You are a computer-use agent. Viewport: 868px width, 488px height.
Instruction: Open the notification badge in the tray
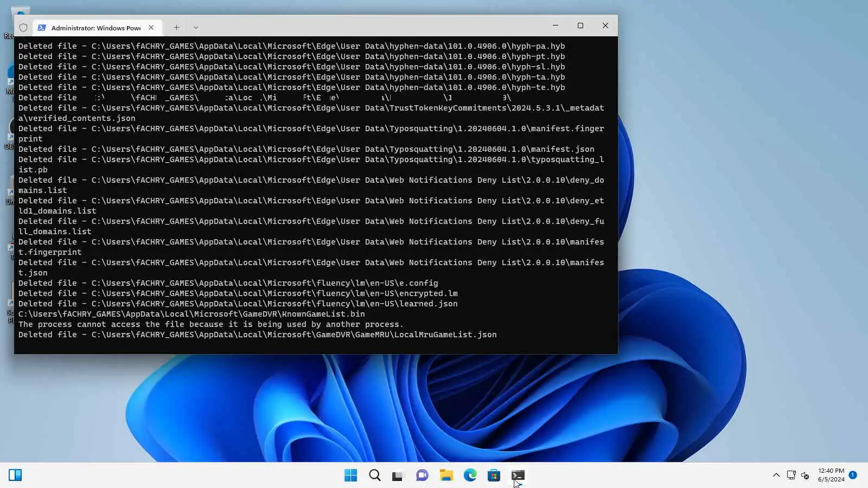click(853, 475)
